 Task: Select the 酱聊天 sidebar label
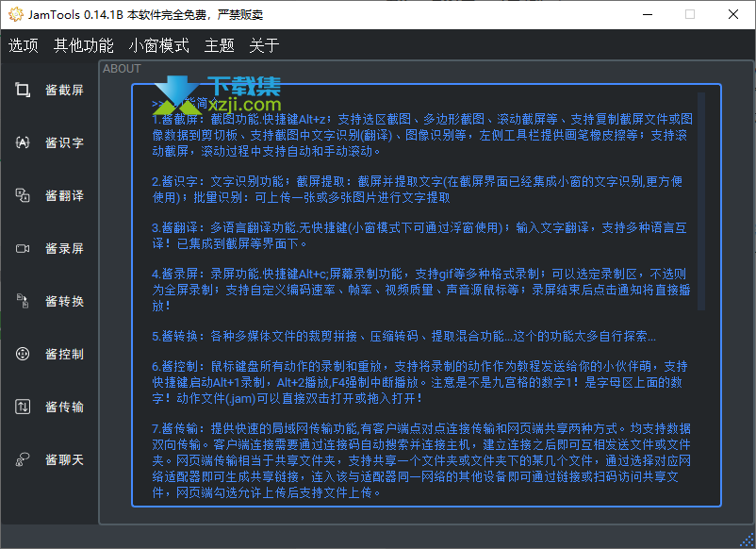pyautogui.click(x=65, y=459)
